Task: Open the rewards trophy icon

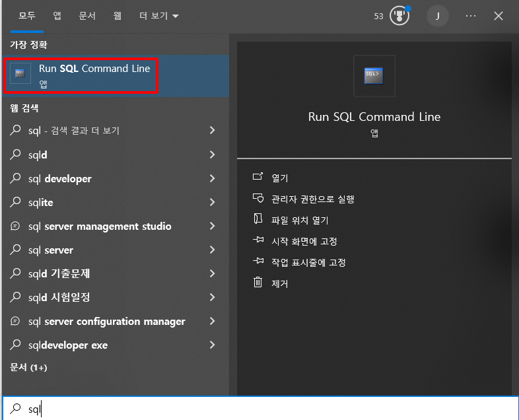Action: pyautogui.click(x=399, y=16)
